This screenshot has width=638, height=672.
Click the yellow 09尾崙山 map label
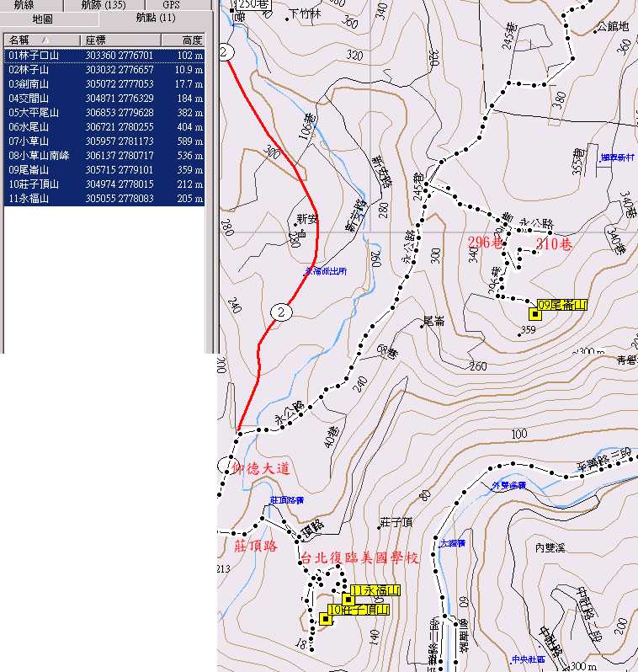tap(561, 305)
